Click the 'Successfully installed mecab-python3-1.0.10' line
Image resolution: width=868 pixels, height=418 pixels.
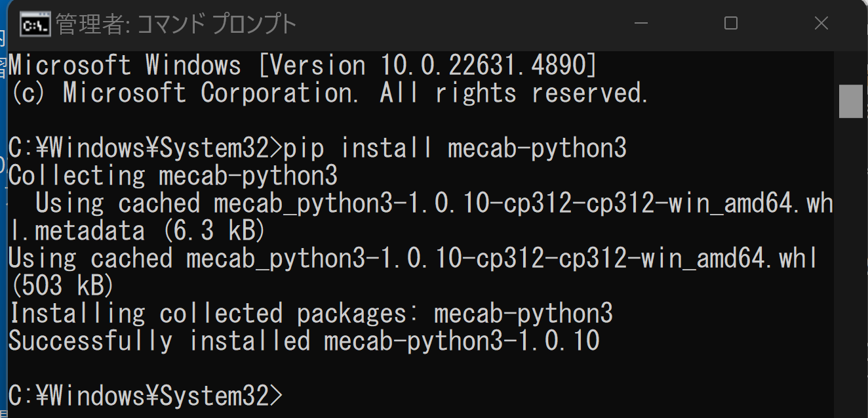click(x=304, y=341)
